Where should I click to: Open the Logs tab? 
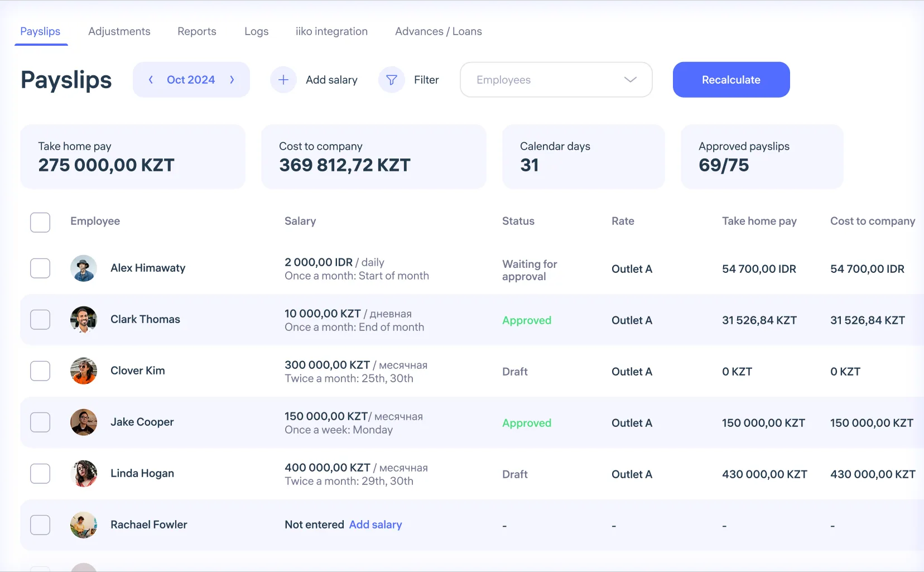click(257, 31)
